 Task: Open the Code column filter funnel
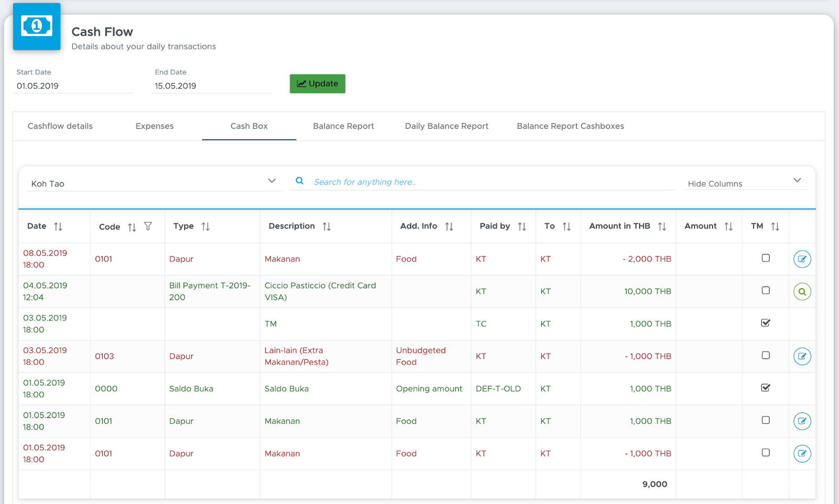tap(148, 226)
